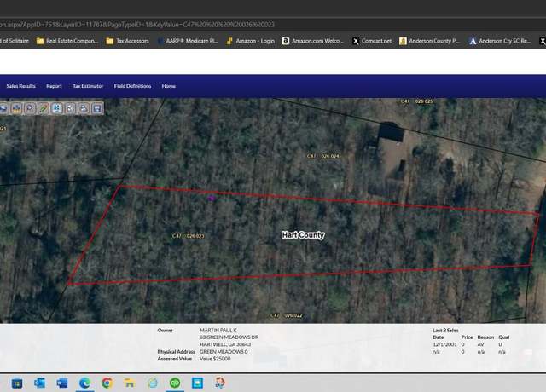Select the yellow ruler measure tool
This screenshot has height=392, width=546.
[x=16, y=108]
